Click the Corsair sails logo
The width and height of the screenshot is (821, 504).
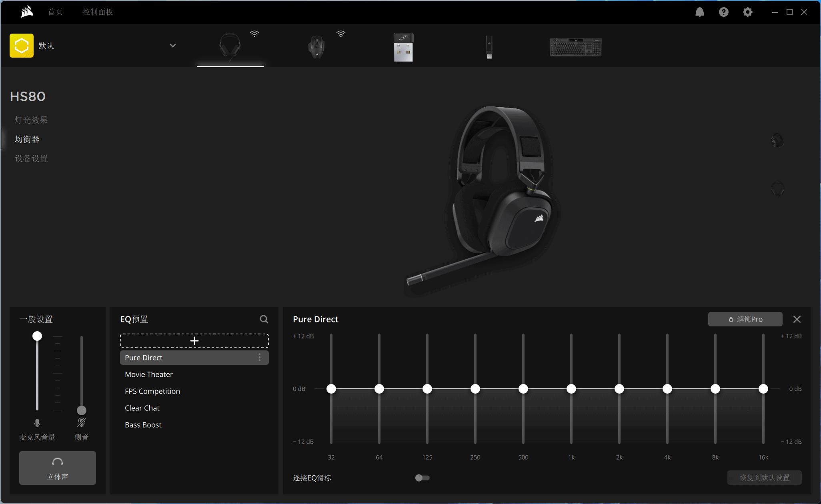click(x=26, y=12)
